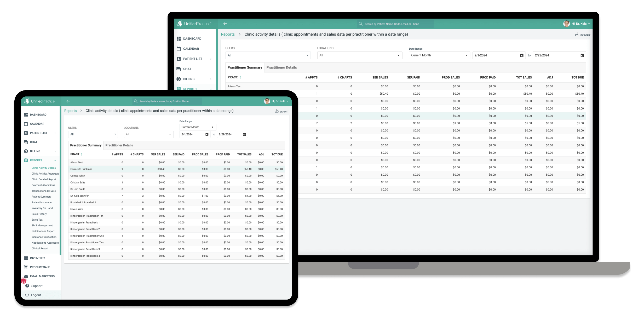This screenshot has width=644, height=321.
Task: Click the Inventory icon in tablet sidebar
Action: [x=26, y=258]
